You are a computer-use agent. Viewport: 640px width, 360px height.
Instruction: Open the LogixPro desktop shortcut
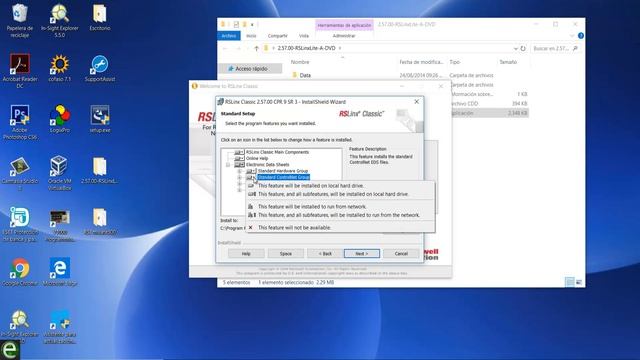(60, 119)
